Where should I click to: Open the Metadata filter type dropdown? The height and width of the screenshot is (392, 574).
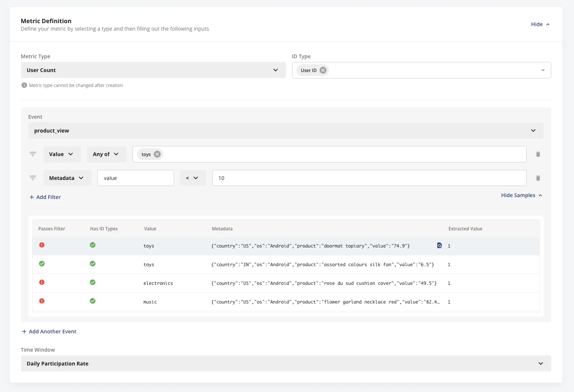click(x=67, y=178)
